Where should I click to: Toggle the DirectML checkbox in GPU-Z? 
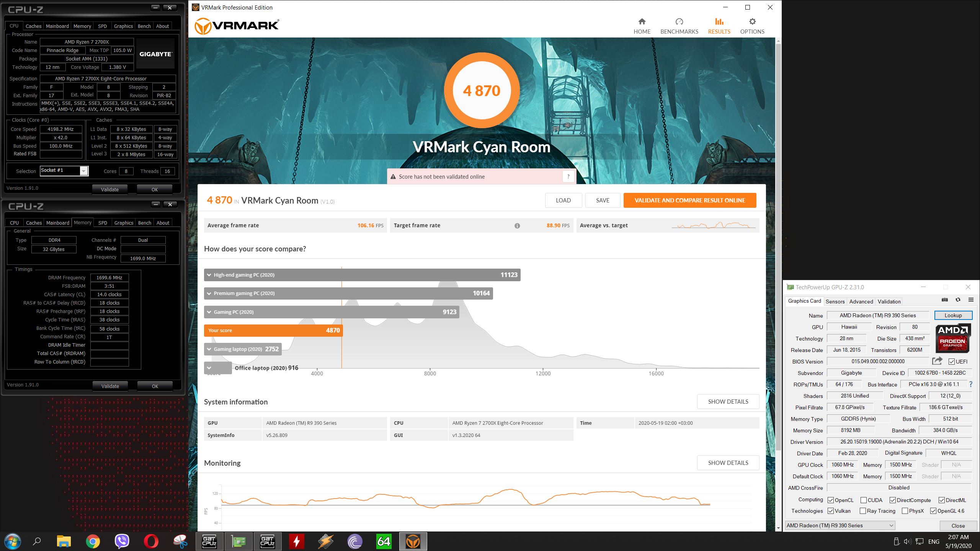tap(941, 500)
